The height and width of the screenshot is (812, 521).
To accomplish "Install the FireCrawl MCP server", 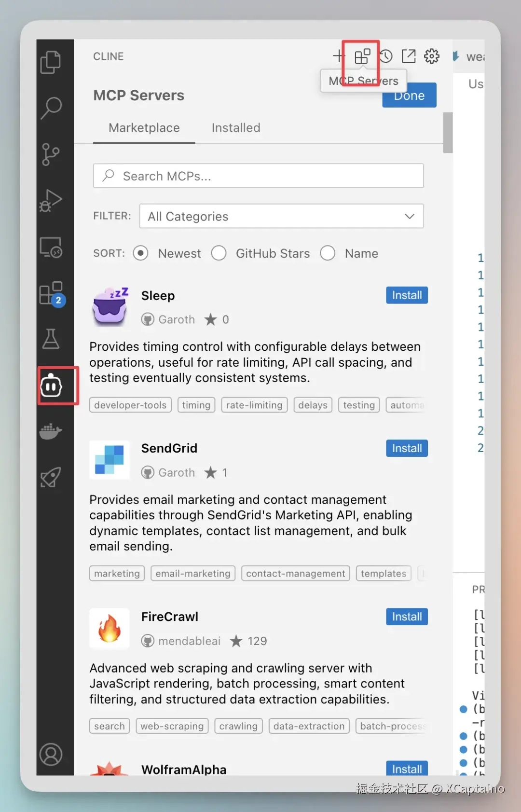I will click(x=406, y=617).
